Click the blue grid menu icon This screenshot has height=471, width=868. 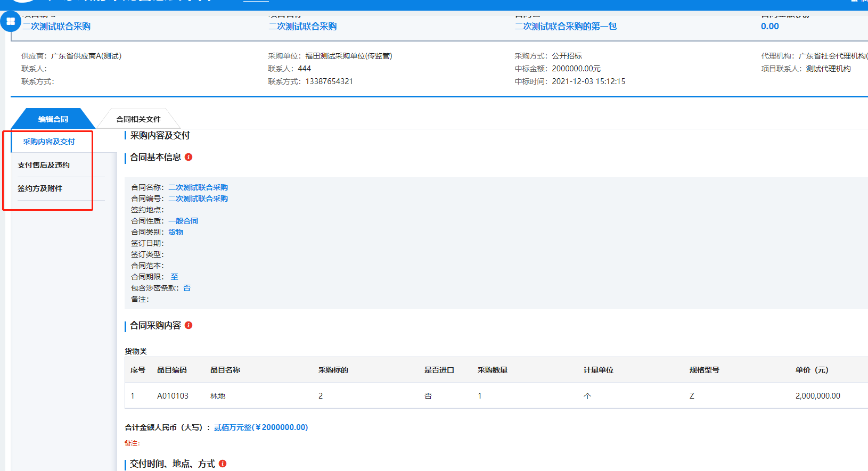11,21
